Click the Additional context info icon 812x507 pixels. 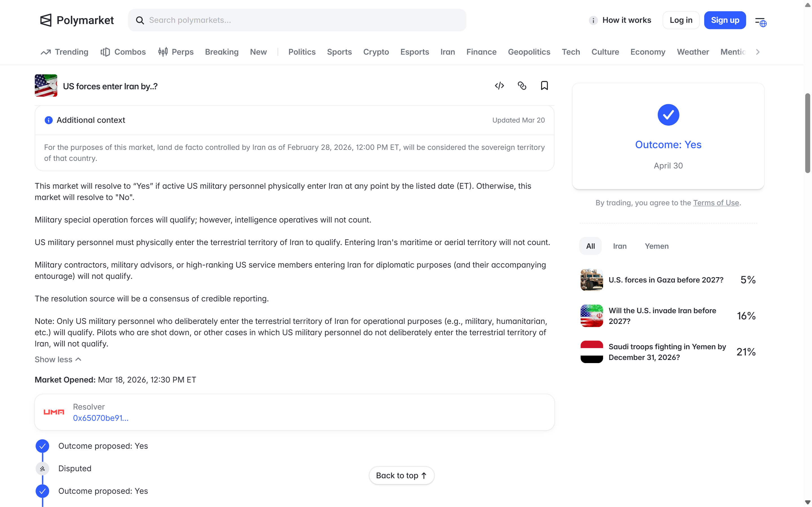tap(49, 120)
